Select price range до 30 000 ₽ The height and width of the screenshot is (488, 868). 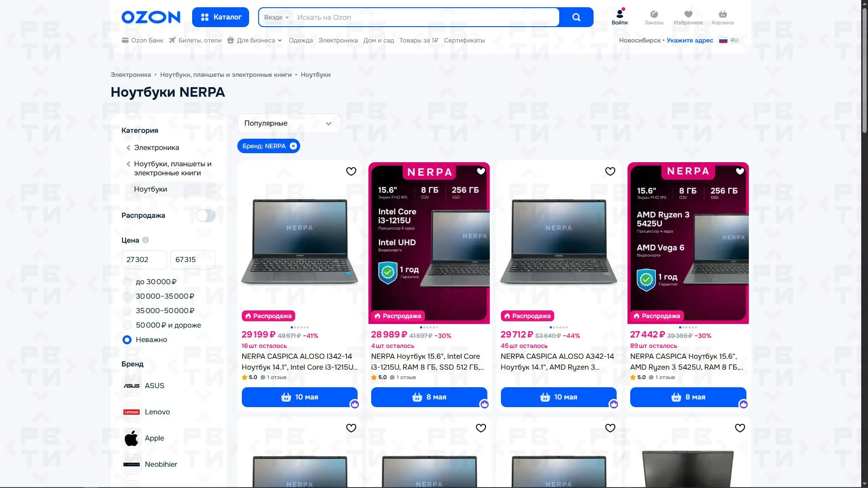point(127,282)
